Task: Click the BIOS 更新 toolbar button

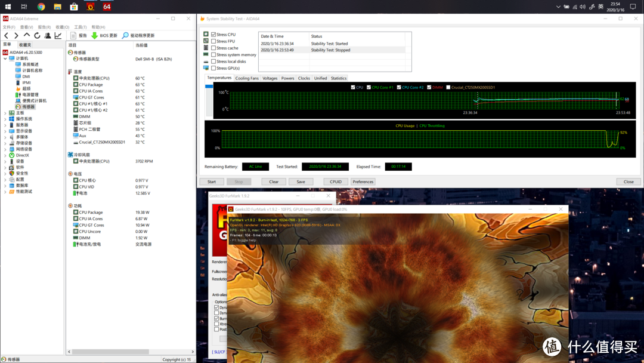Action: click(x=104, y=36)
